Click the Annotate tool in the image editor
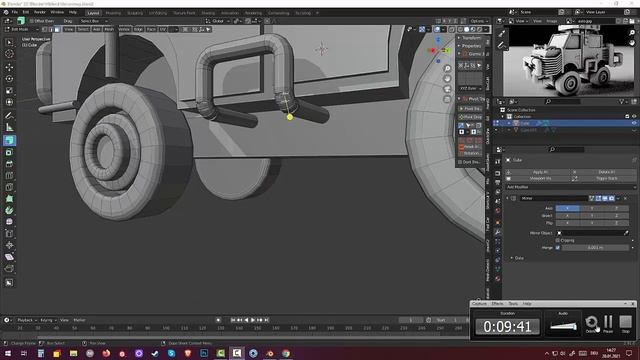Image resolution: width=640 pixels, height=360 pixels. coord(501,45)
